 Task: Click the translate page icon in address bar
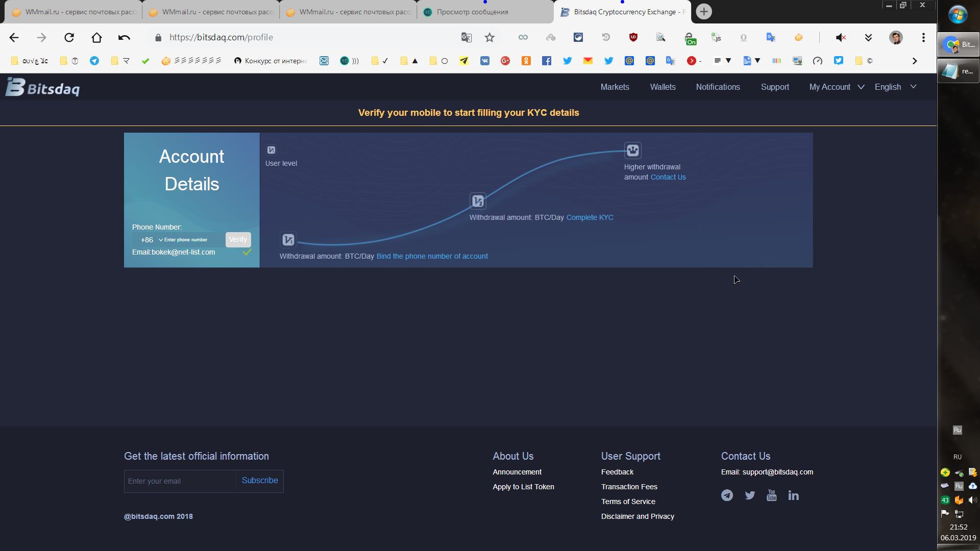[x=466, y=37]
